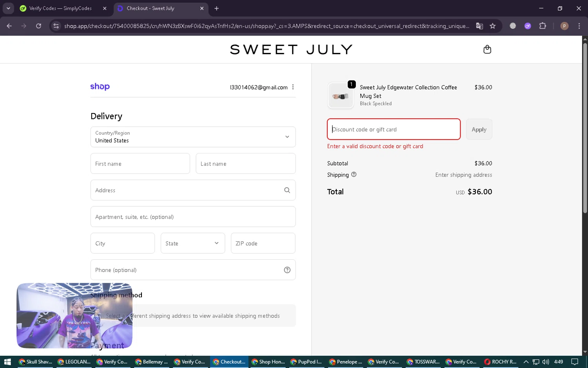Click the ZIP code field
This screenshot has width=588, height=368.
coord(263,243)
